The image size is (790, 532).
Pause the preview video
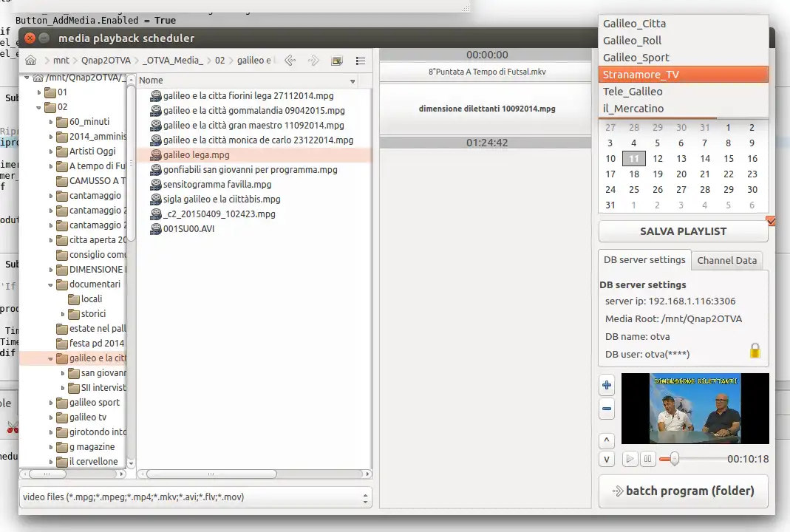tap(647, 459)
